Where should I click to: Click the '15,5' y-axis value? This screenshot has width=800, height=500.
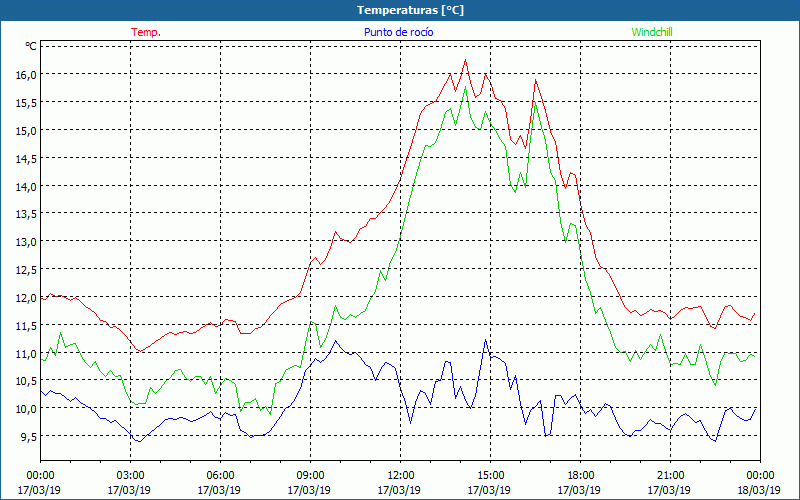click(x=26, y=103)
